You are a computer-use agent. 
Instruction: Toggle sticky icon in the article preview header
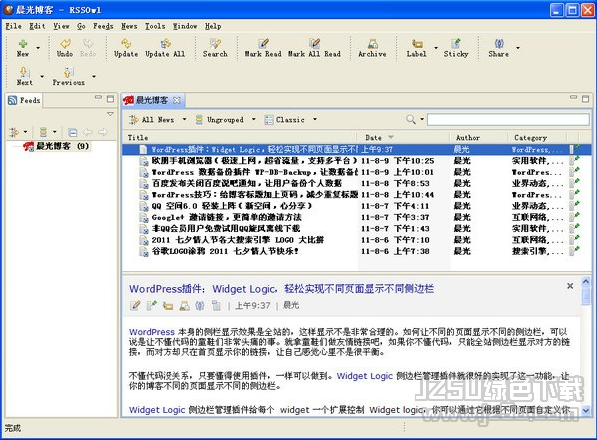click(152, 305)
